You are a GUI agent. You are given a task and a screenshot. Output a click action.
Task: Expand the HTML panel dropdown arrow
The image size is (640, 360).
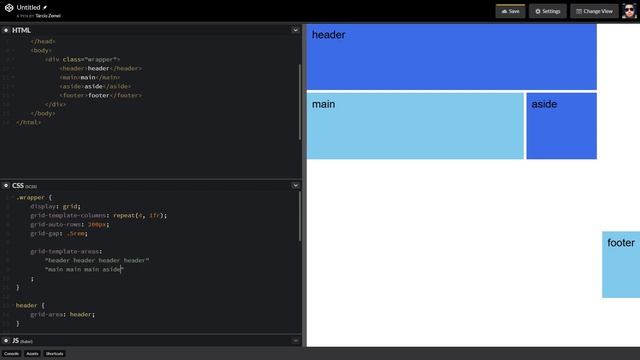click(295, 30)
